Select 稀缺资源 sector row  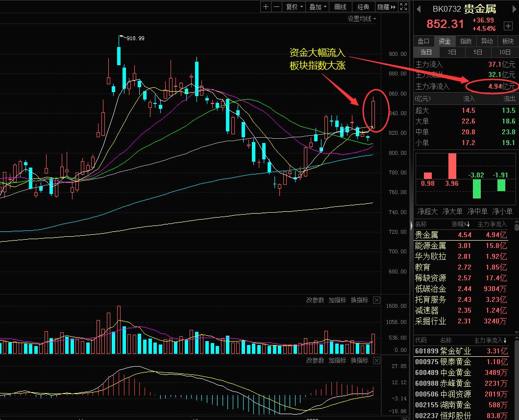(461, 278)
